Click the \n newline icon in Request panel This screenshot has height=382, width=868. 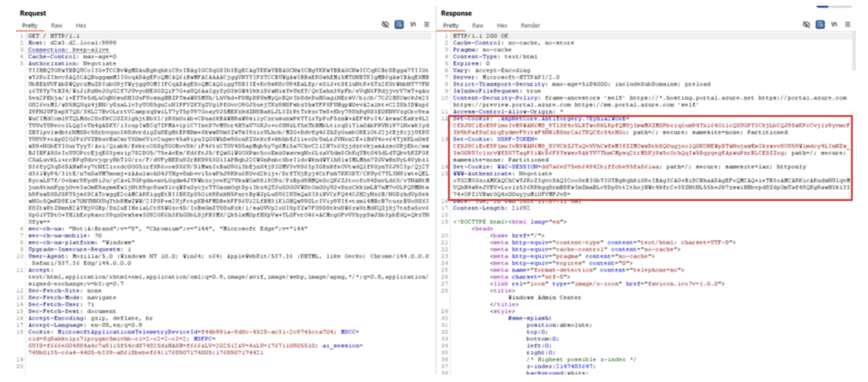click(413, 24)
